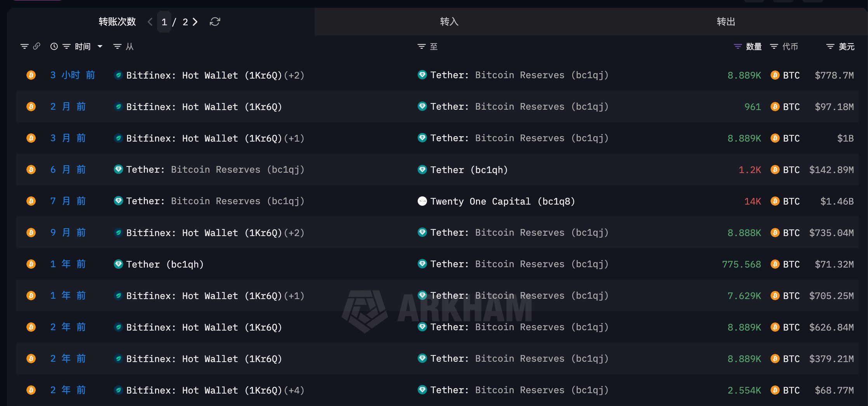
Task: Expand the (+4) addresses in the bottom row
Action: [294, 390]
